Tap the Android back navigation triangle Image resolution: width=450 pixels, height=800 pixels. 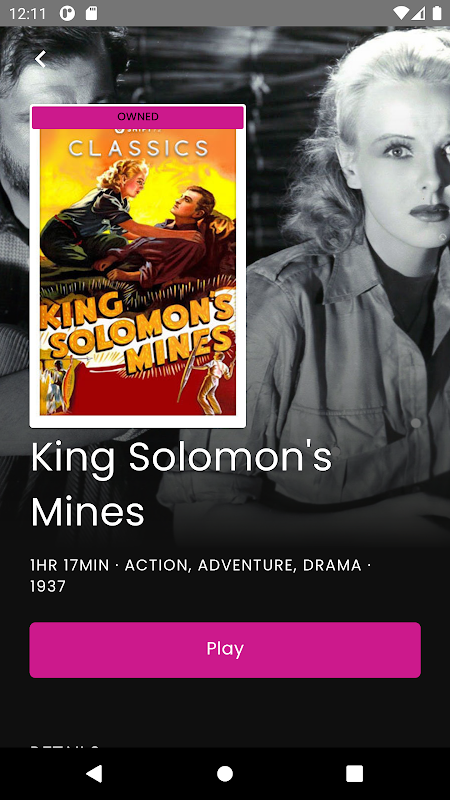[94, 773]
